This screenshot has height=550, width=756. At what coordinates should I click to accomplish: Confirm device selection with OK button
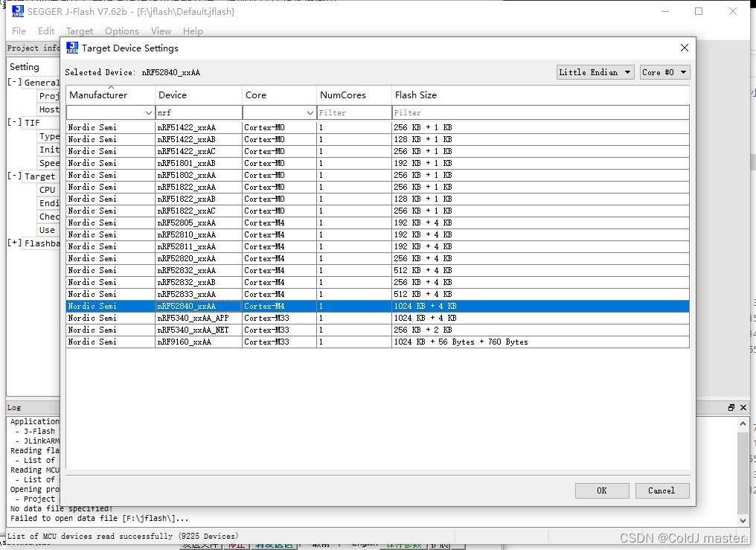[x=602, y=490]
